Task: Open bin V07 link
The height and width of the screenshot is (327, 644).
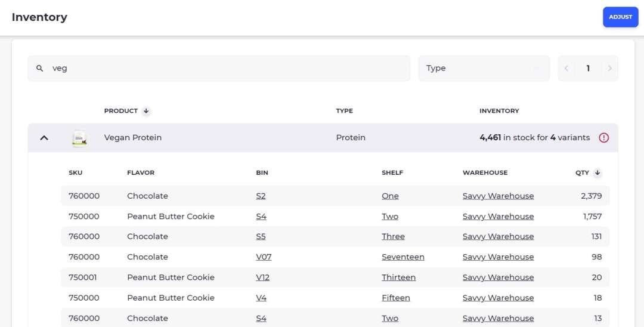Action: (x=264, y=257)
